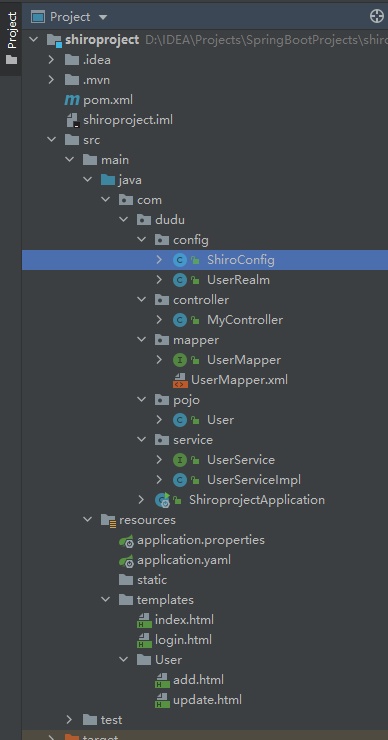Click the application.yaml Spring icon
The width and height of the screenshot is (388, 740).
[127, 560]
